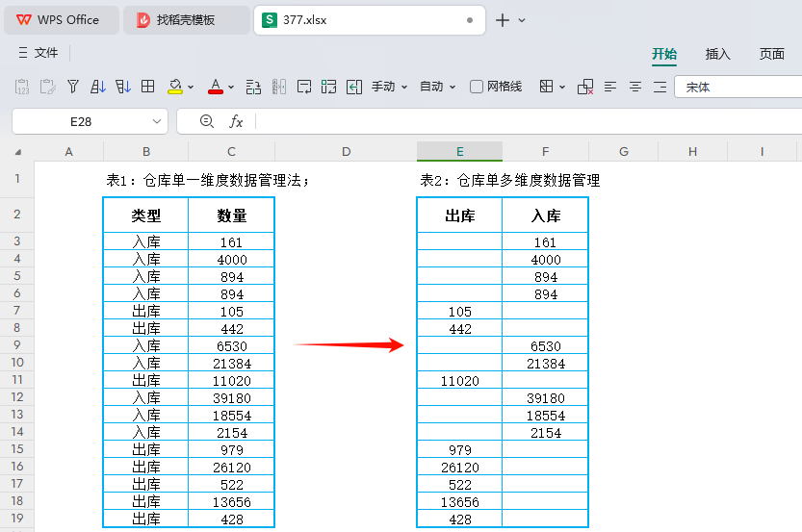Switch to the 找稻壳模板 tab
This screenshot has width=802, height=532.
point(186,20)
